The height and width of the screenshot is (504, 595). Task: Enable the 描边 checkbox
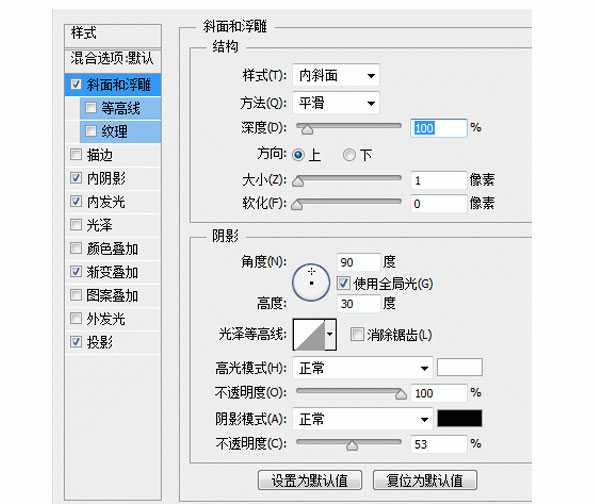76,154
